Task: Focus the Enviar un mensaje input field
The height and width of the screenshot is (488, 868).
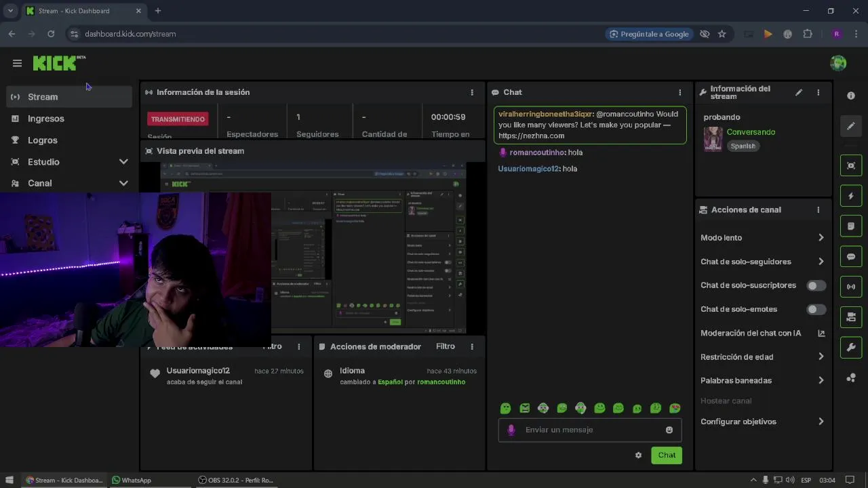Action: pyautogui.click(x=590, y=430)
